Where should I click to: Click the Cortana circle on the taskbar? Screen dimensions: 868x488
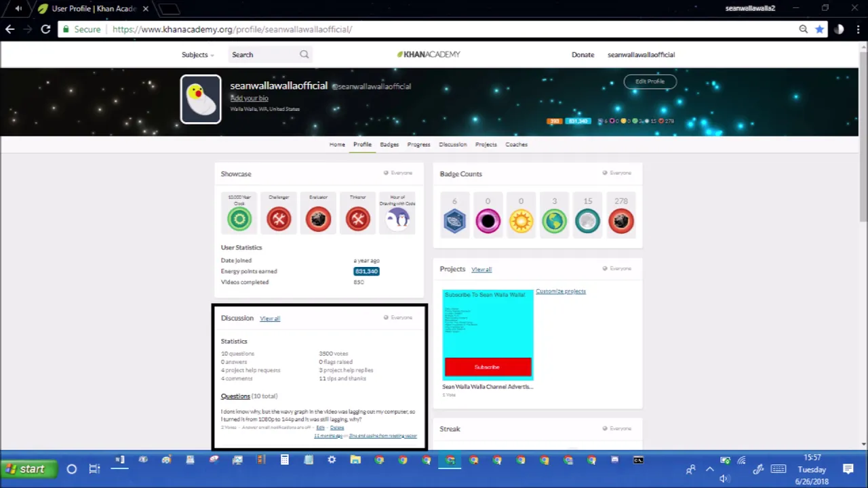[x=71, y=469]
